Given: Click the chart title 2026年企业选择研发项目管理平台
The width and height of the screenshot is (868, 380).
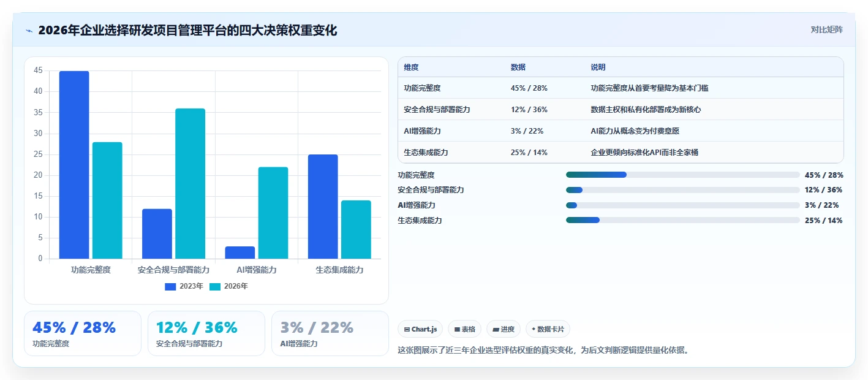Looking at the screenshot, I should point(187,30).
